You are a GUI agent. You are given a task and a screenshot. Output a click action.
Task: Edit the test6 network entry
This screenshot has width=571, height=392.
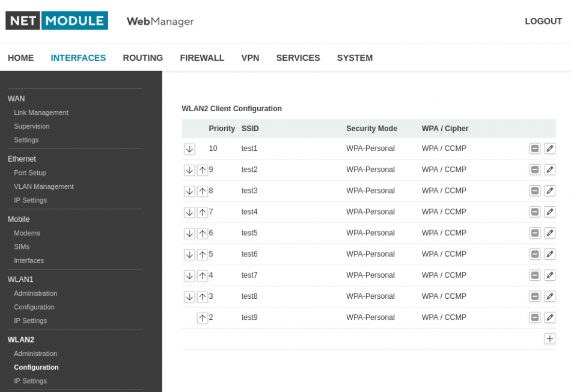tap(549, 254)
